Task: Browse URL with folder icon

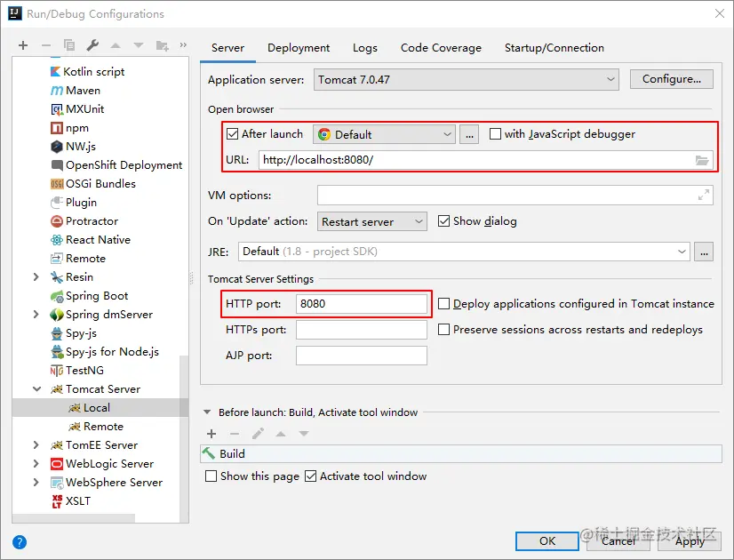Action: pos(702,160)
